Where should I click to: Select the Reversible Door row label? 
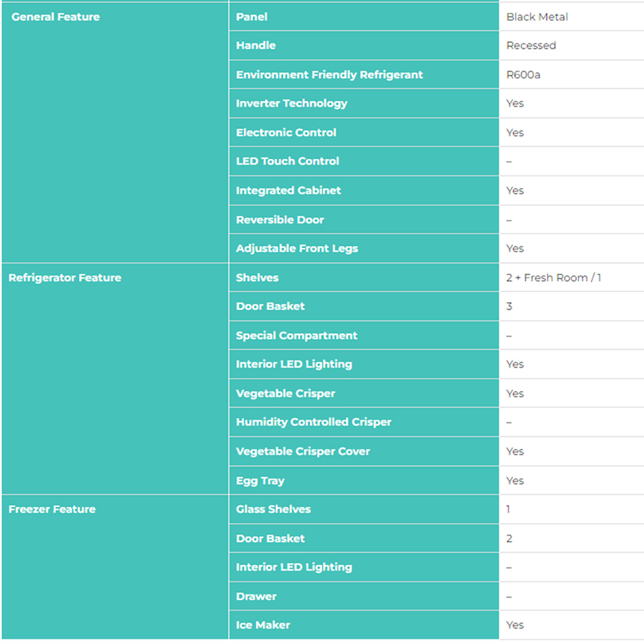click(x=280, y=219)
